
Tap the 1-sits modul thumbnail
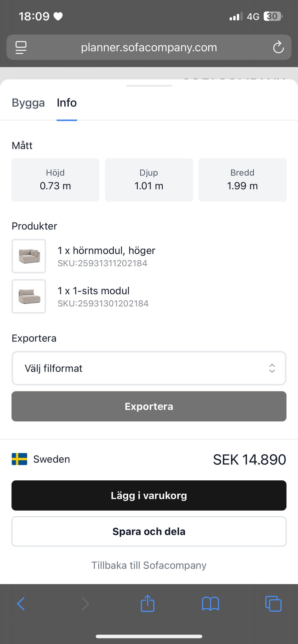point(29,296)
